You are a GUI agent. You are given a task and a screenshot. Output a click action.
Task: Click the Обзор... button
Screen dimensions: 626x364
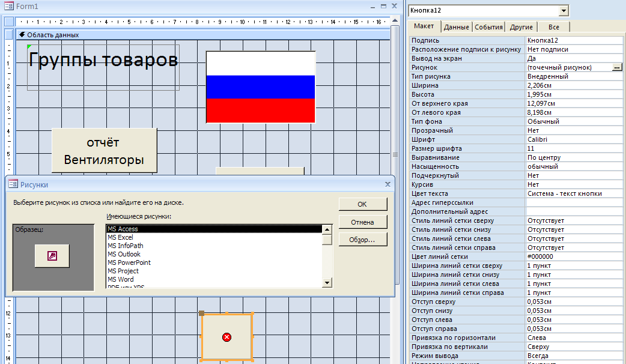tap(362, 240)
